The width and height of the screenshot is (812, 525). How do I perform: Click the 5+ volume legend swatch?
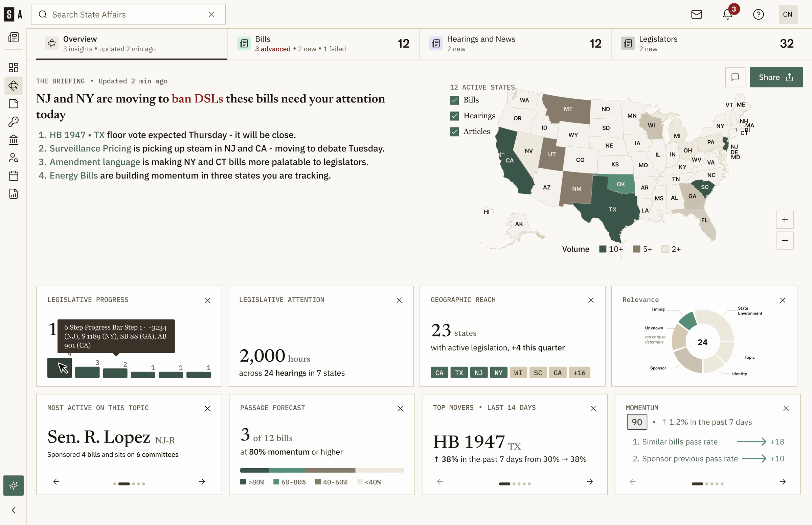pyautogui.click(x=636, y=249)
